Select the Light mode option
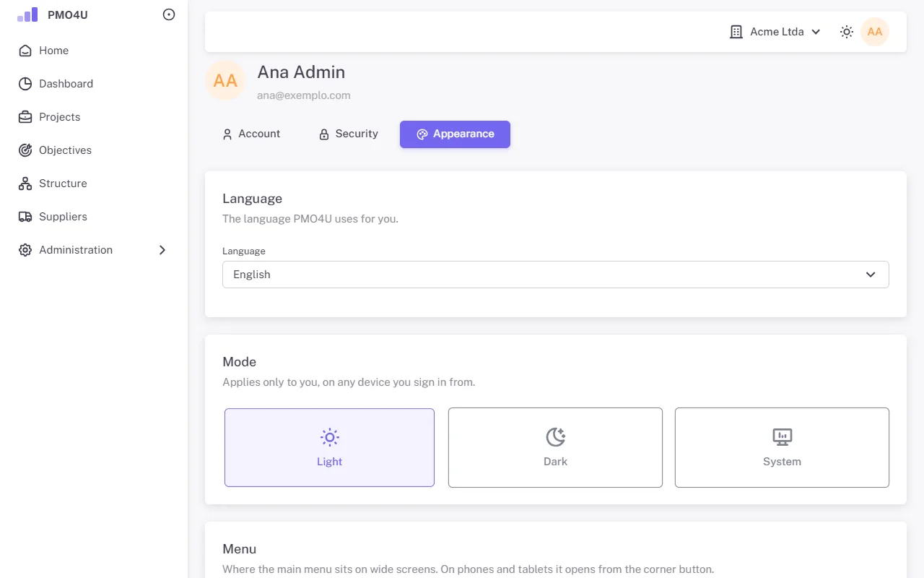Screen dimensions: 924x578 click(329, 447)
